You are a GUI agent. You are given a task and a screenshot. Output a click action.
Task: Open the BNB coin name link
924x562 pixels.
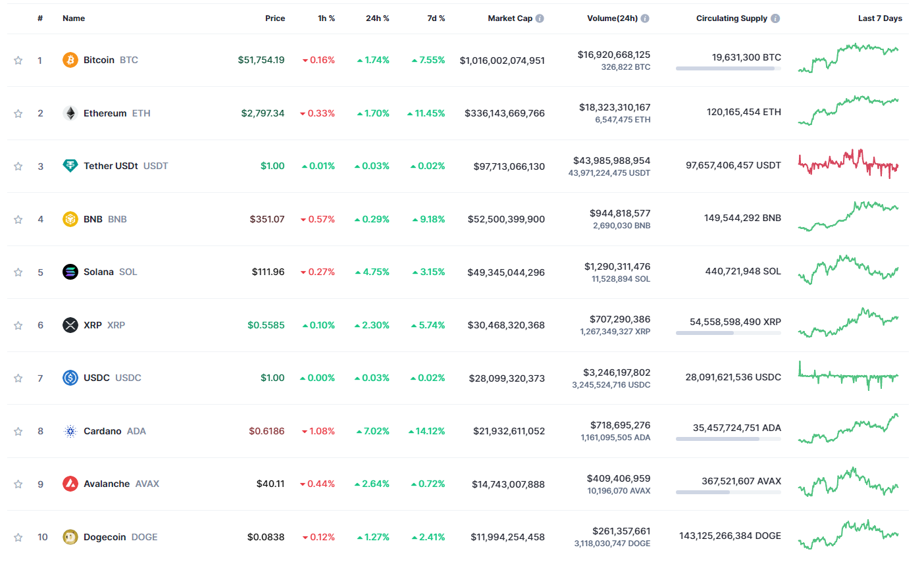tap(93, 219)
